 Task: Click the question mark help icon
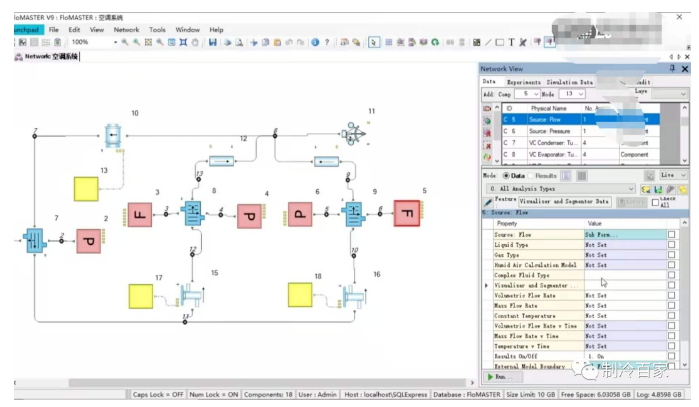point(327,42)
